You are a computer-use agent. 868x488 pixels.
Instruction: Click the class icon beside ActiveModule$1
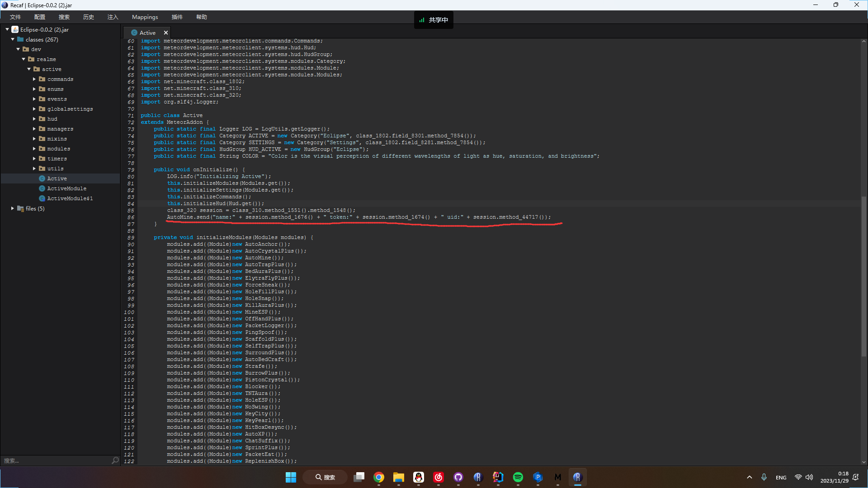[x=42, y=198]
